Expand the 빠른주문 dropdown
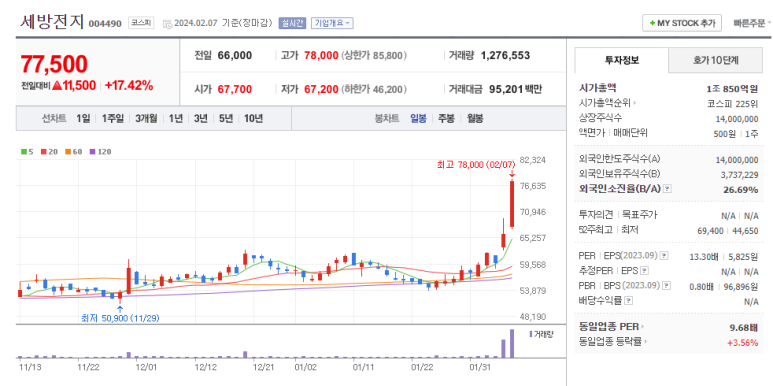Viewport: 773px width, 386px height. [751, 23]
